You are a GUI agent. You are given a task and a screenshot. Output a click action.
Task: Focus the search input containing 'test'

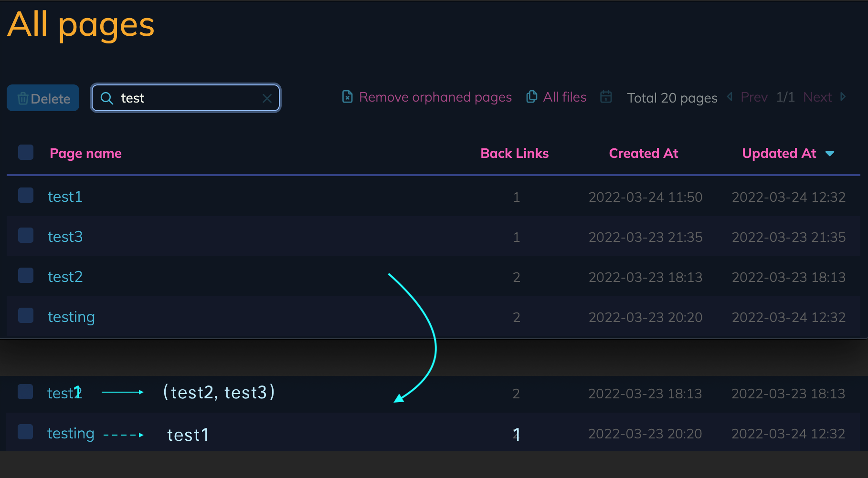coord(185,98)
